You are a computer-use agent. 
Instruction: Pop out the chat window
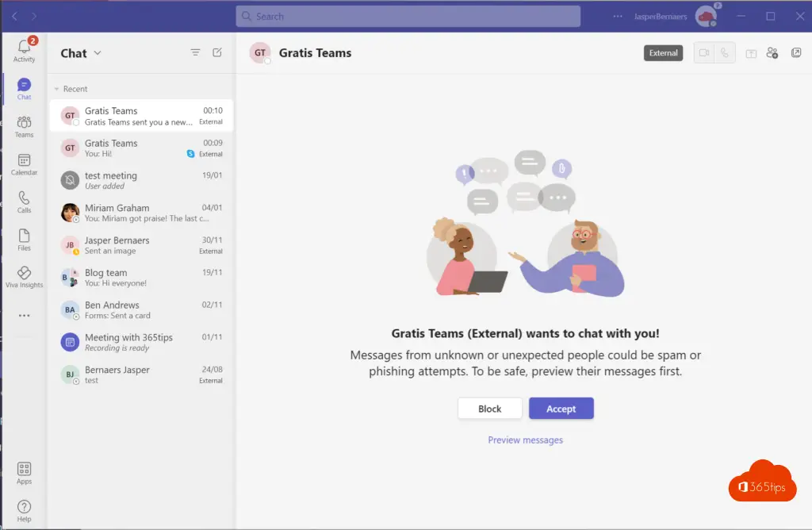[x=796, y=53]
